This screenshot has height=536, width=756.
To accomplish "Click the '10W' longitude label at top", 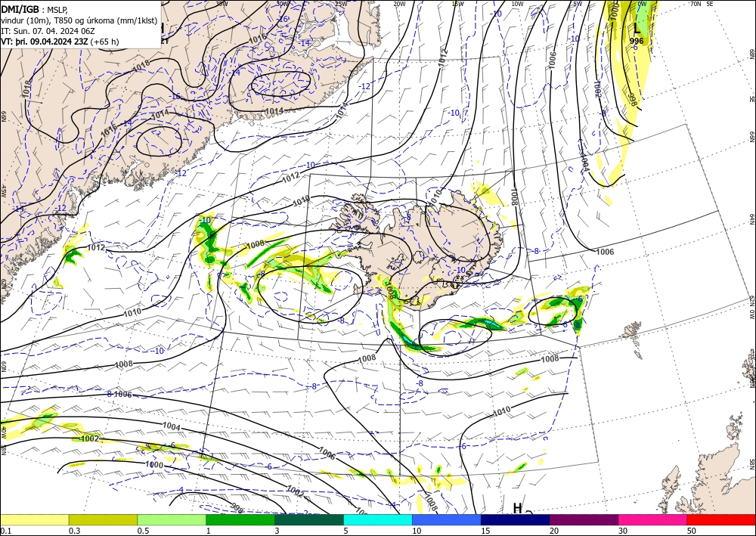I will coord(517,4).
